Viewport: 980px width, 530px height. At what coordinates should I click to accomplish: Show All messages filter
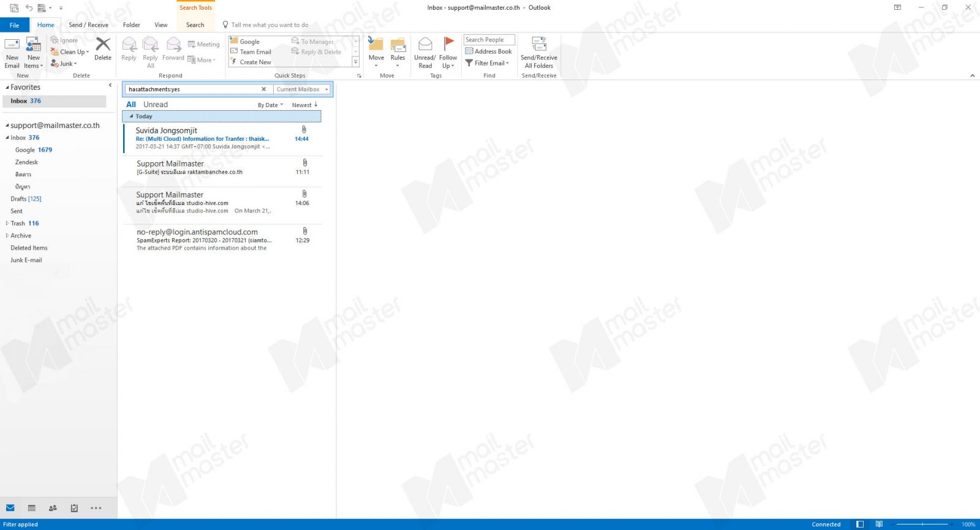click(131, 105)
